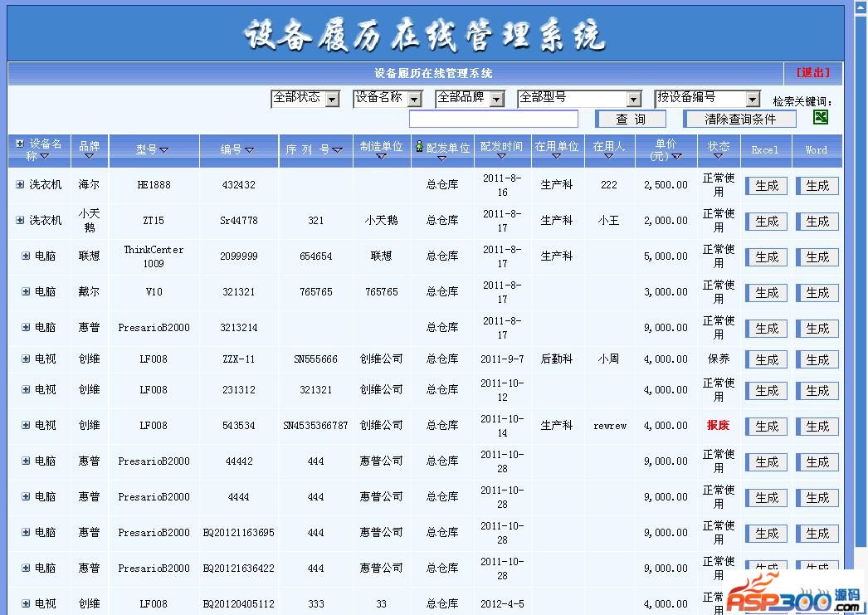Open the 全部状态 status dropdown

coord(305,99)
